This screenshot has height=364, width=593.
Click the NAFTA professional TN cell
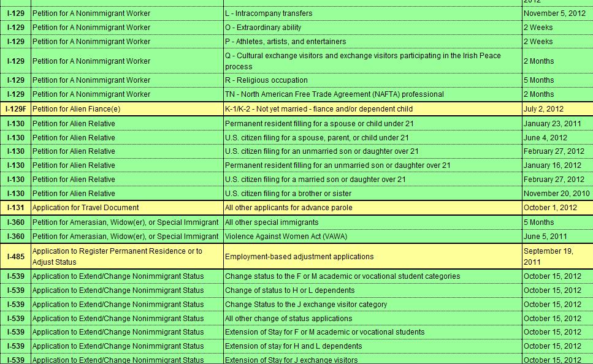372,94
